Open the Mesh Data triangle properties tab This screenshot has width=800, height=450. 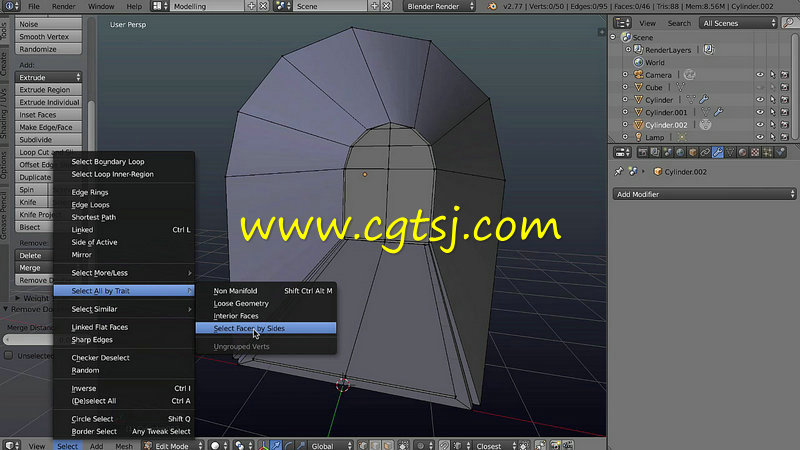pos(730,153)
